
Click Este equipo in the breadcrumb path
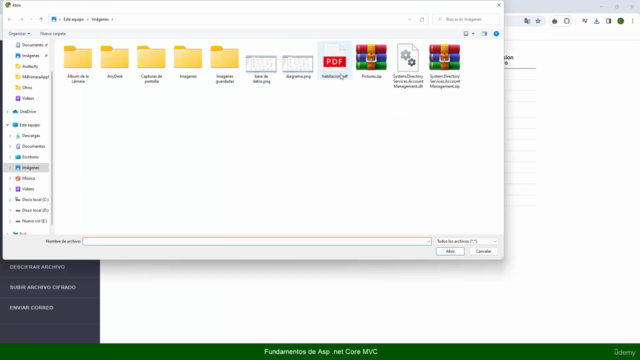coord(73,19)
